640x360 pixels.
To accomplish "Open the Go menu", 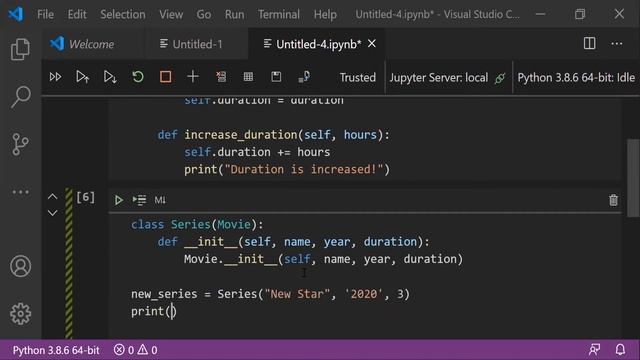I will click(204, 15).
